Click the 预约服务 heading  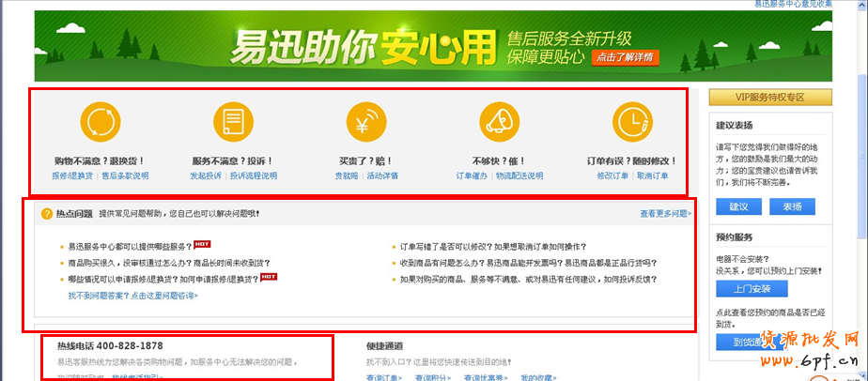734,237
